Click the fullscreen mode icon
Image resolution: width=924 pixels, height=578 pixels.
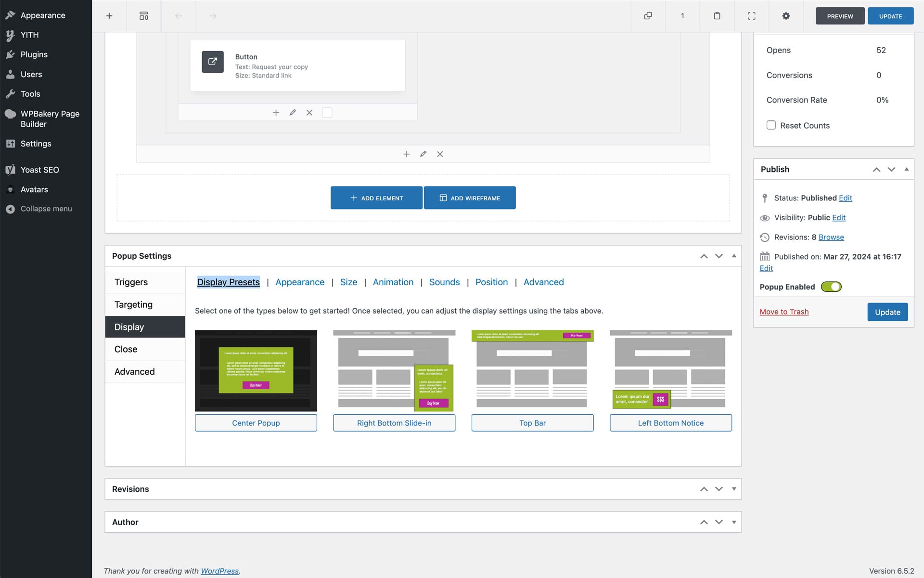[x=751, y=16]
